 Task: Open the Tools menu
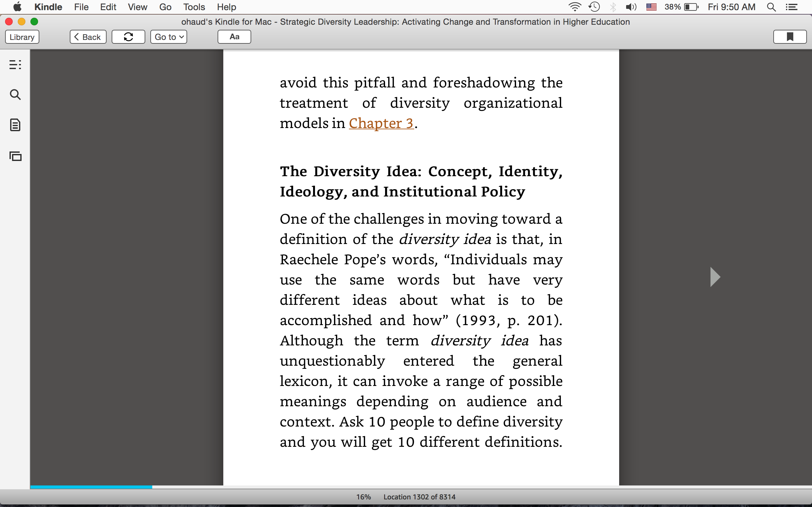tap(194, 7)
